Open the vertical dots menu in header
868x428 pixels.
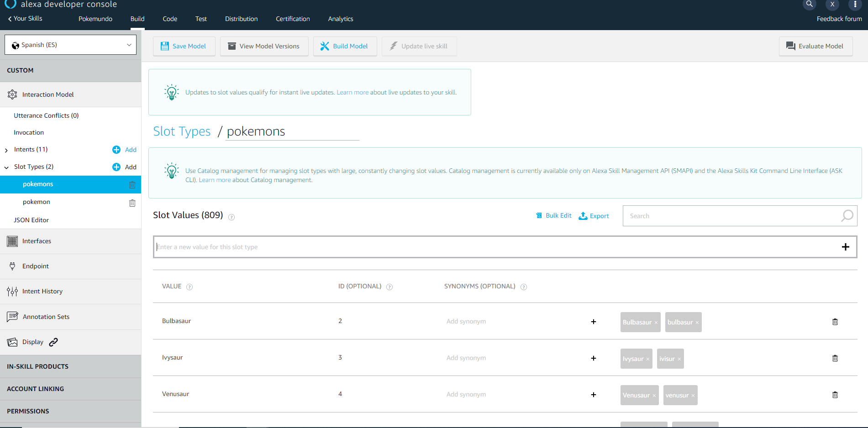pyautogui.click(x=855, y=4)
